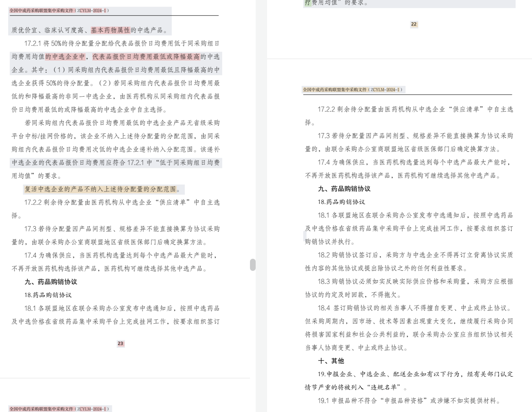Click the highlighted phrase 基本药物属性
Image resolution: width=532 pixels, height=412 pixels.
pyautogui.click(x=110, y=30)
